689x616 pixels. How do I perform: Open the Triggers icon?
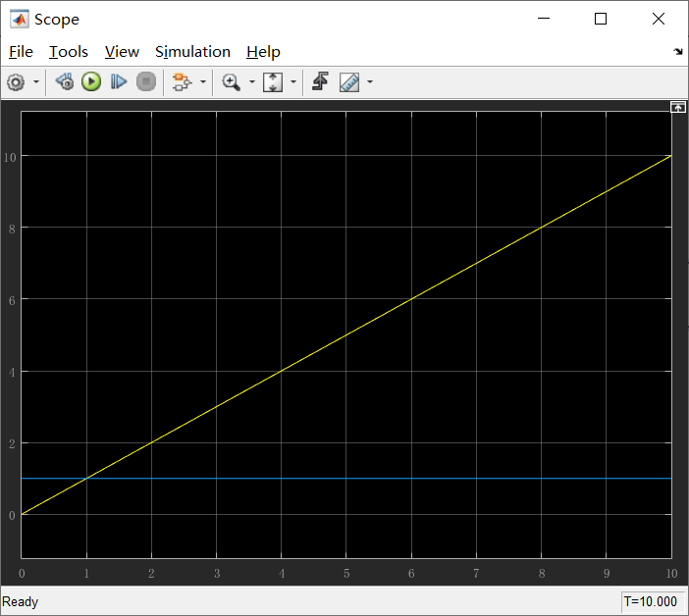tap(320, 82)
